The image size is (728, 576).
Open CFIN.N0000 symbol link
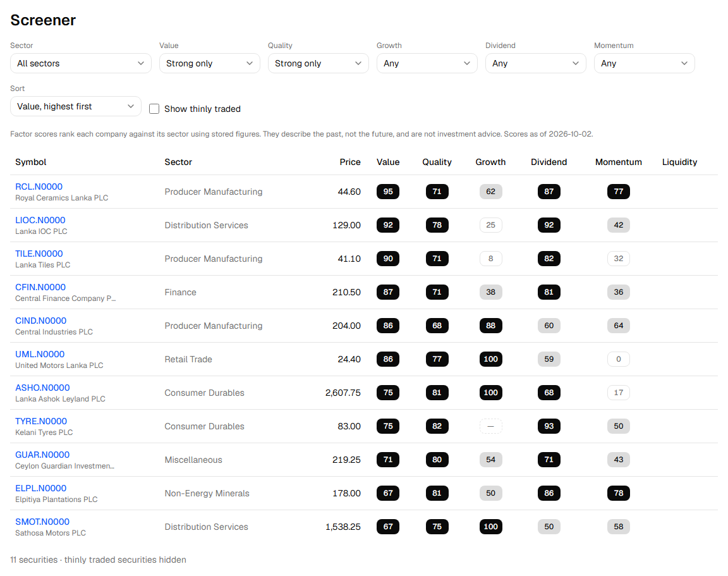[40, 286]
